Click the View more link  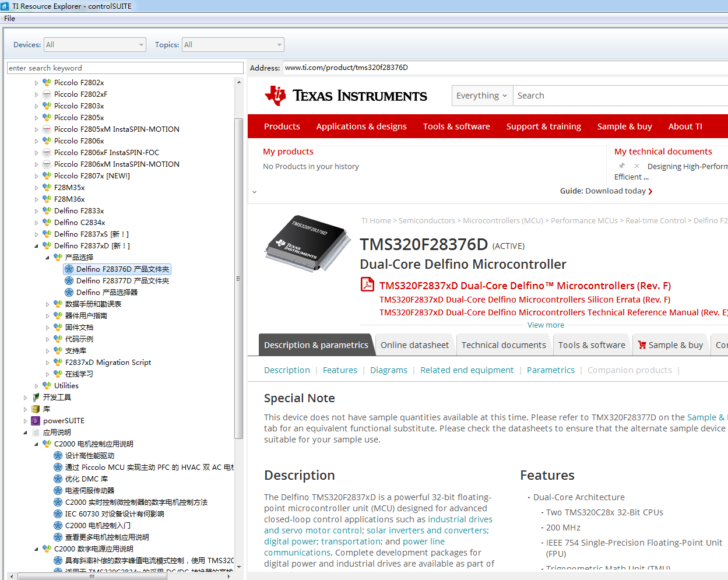coord(546,325)
